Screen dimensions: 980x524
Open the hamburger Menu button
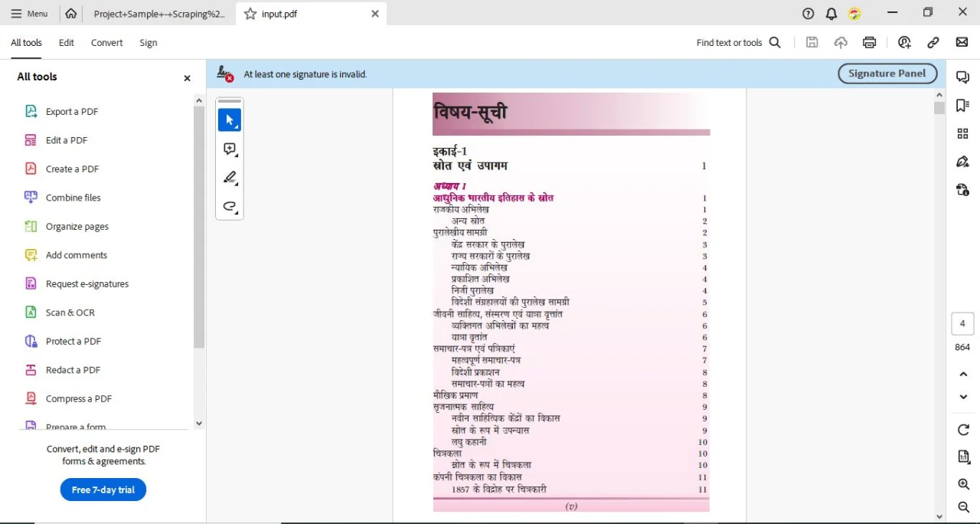(x=29, y=13)
